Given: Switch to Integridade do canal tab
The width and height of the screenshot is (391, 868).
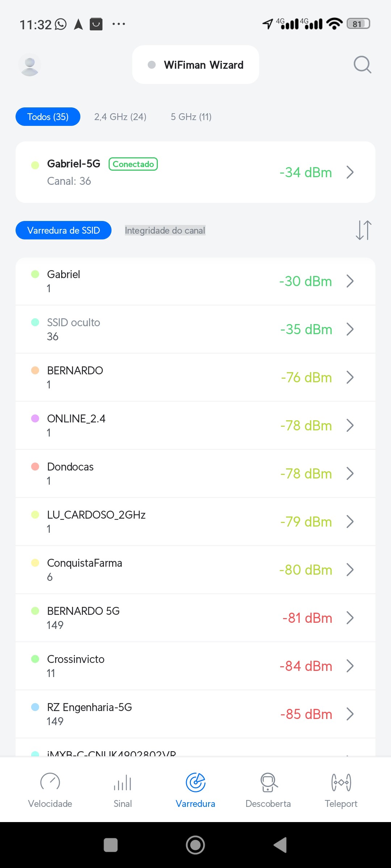Looking at the screenshot, I should coord(165,230).
